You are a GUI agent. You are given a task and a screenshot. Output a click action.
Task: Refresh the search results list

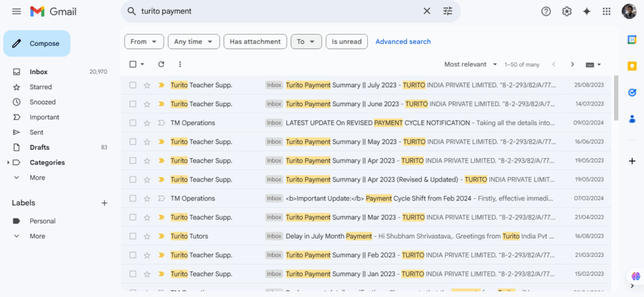(x=161, y=64)
